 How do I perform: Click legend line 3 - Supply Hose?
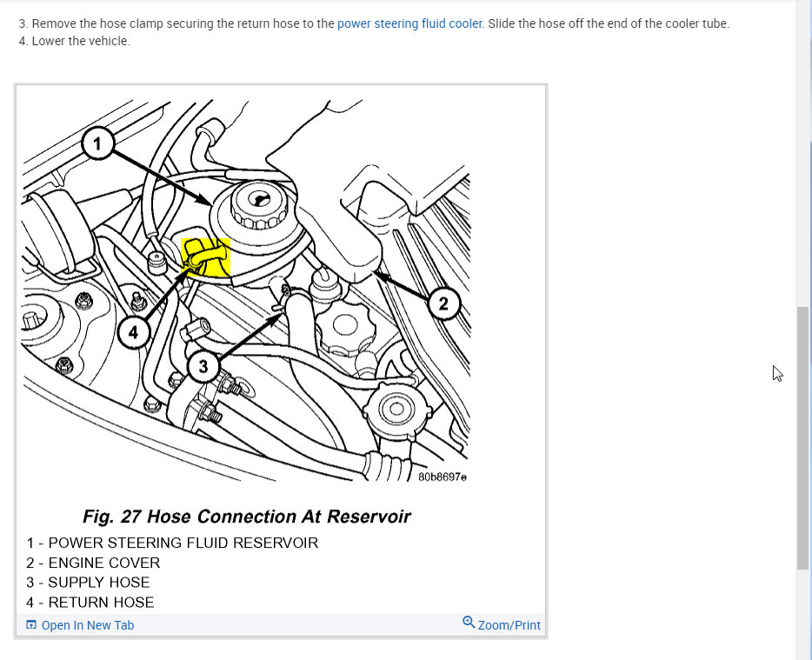coord(88,583)
